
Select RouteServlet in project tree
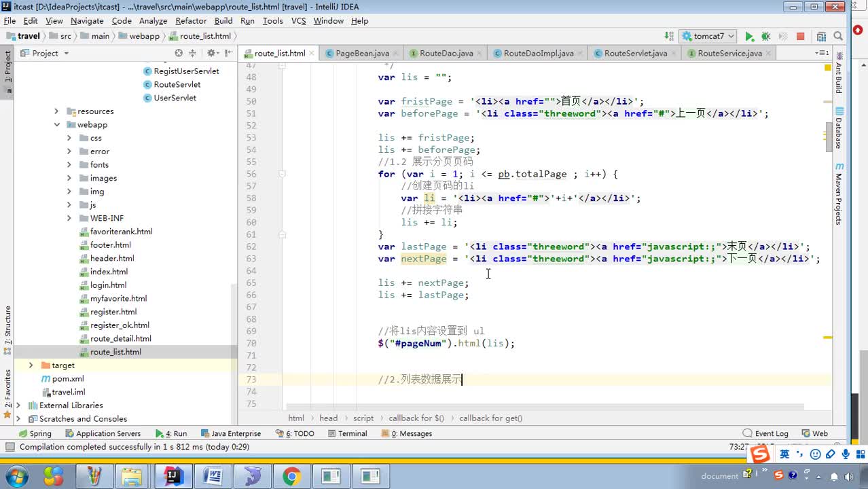(x=177, y=85)
